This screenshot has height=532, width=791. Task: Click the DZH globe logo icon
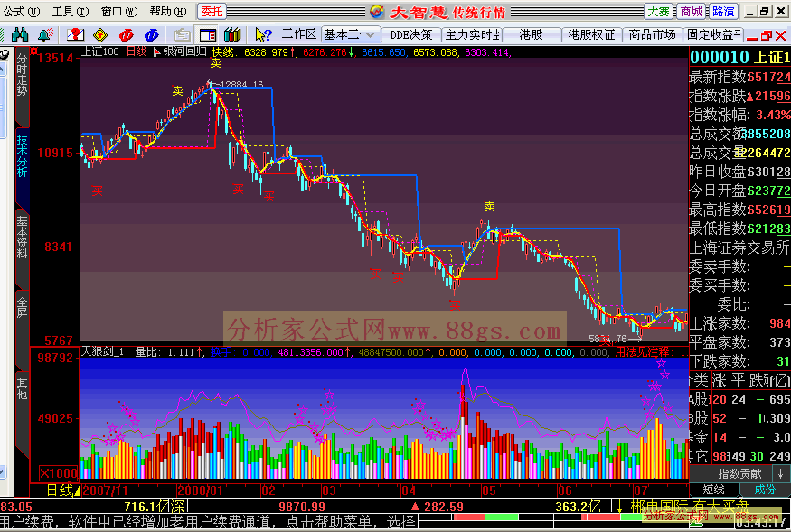click(x=376, y=11)
